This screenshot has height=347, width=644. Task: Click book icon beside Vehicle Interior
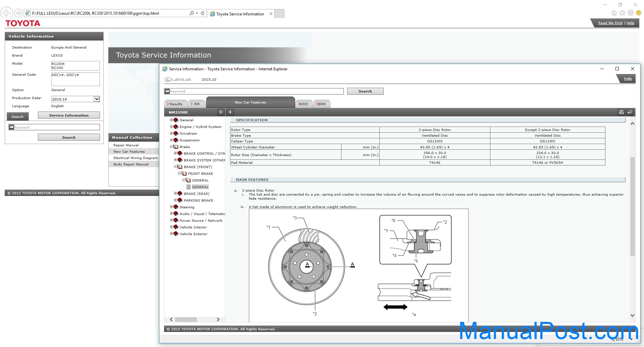[176, 227]
